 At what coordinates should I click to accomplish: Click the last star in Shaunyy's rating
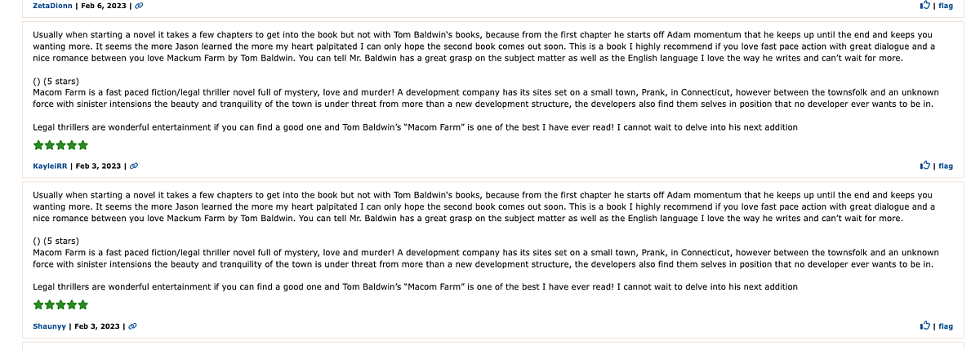tap(82, 305)
